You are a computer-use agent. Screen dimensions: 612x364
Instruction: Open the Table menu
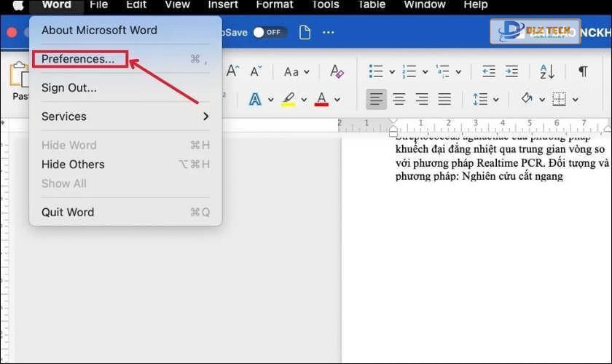(372, 4)
